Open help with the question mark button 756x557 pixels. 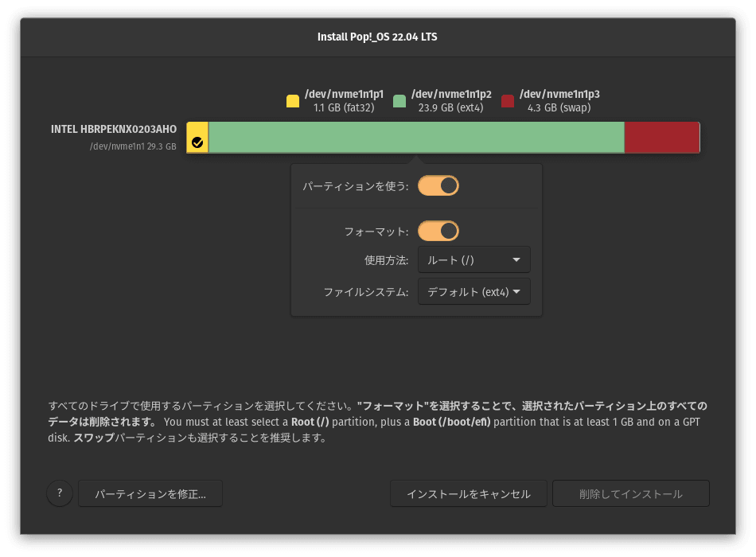pos(60,493)
